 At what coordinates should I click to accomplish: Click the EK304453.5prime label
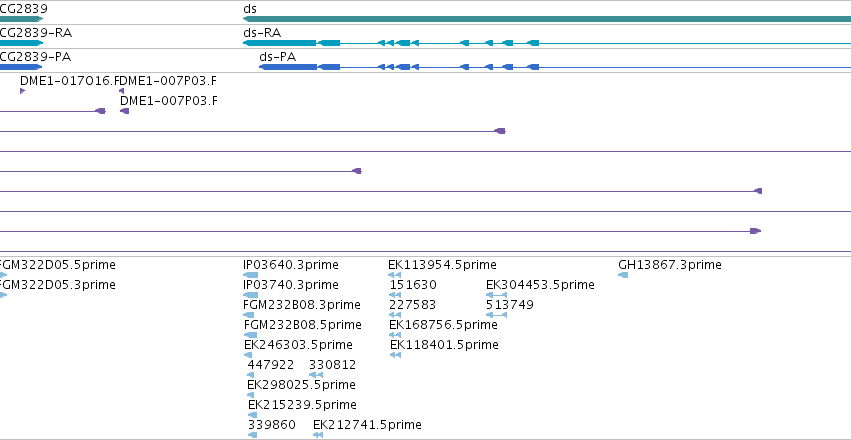tap(541, 285)
